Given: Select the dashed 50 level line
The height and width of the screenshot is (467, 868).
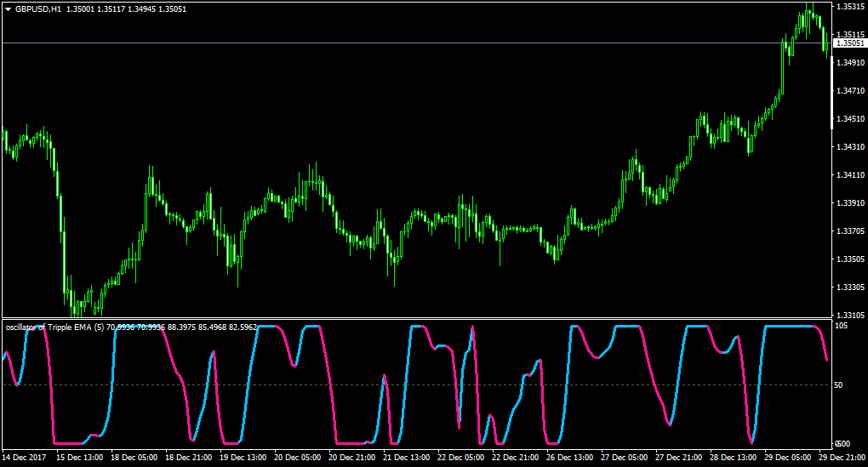Looking at the screenshot, I should pyautogui.click(x=417, y=385).
